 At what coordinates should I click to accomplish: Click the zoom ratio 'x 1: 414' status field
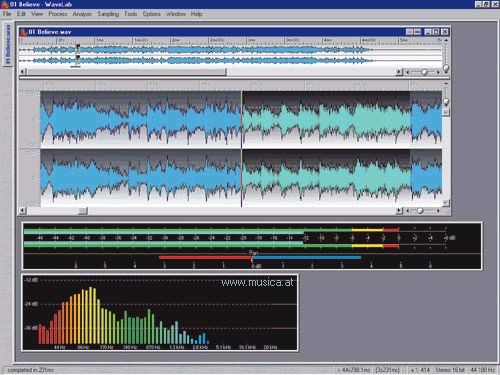pyautogui.click(x=420, y=370)
